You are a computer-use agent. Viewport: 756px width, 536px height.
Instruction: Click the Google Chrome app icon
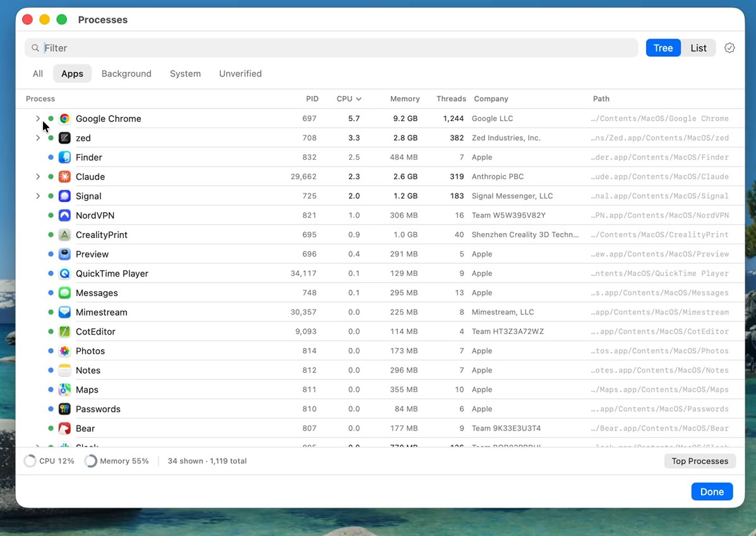pyautogui.click(x=64, y=119)
